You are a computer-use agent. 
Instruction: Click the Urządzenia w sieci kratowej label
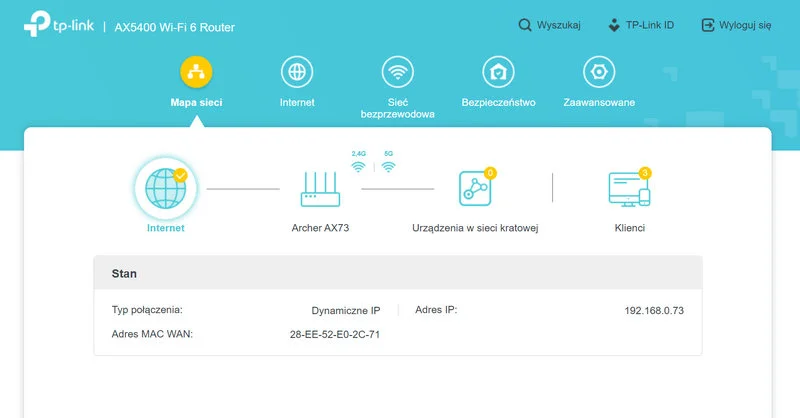[x=475, y=228]
